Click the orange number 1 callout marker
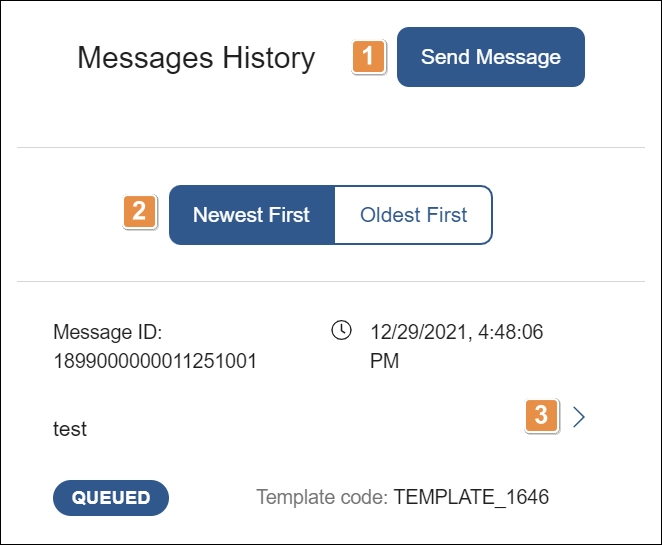The image size is (662, 545). pos(368,57)
